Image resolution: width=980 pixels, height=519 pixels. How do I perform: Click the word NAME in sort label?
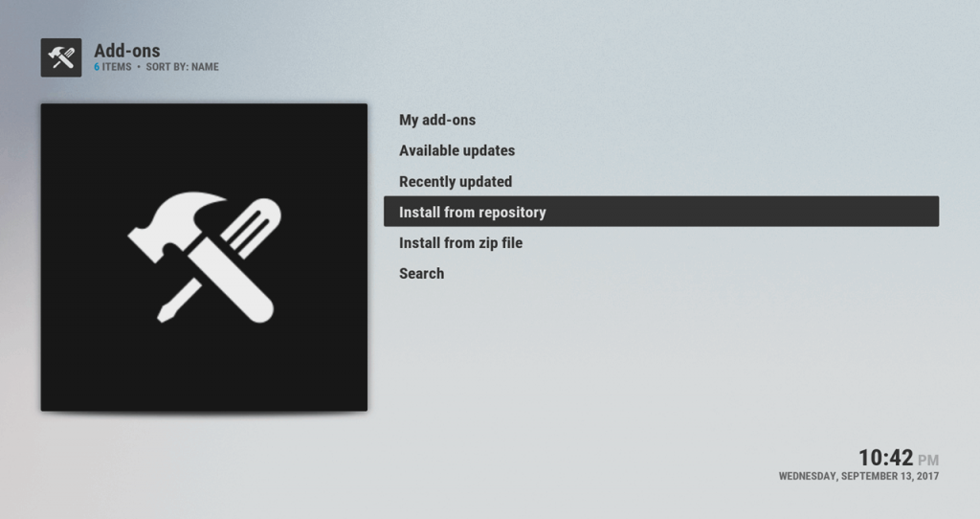pos(205,67)
